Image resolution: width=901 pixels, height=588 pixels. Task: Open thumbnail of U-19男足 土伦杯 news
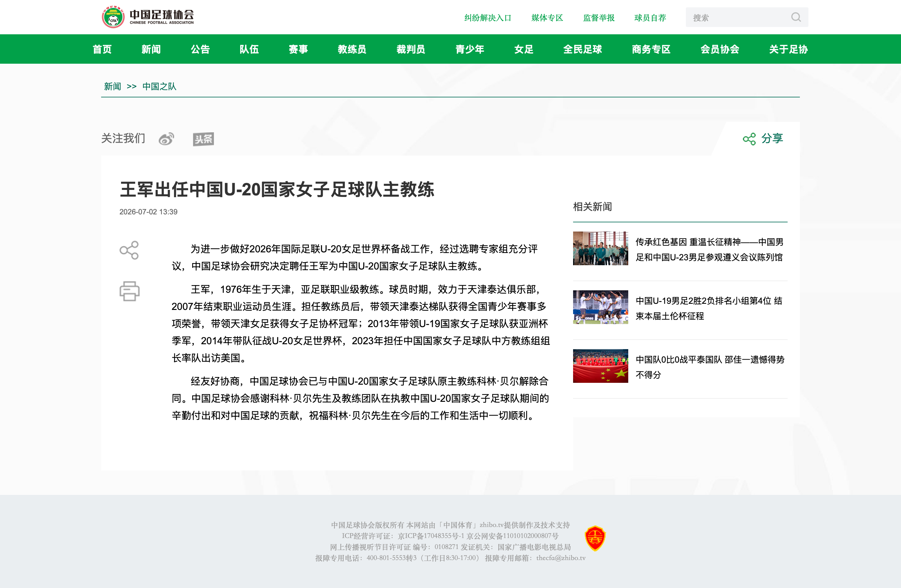(x=600, y=307)
